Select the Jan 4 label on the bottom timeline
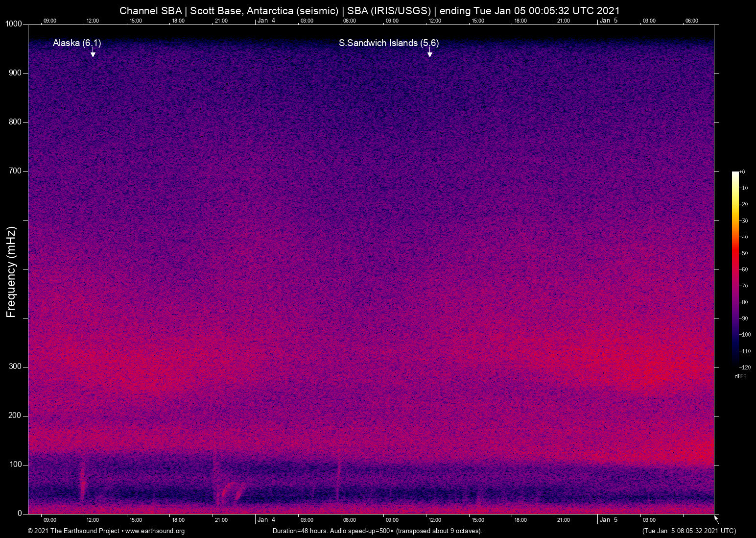 pos(267,520)
